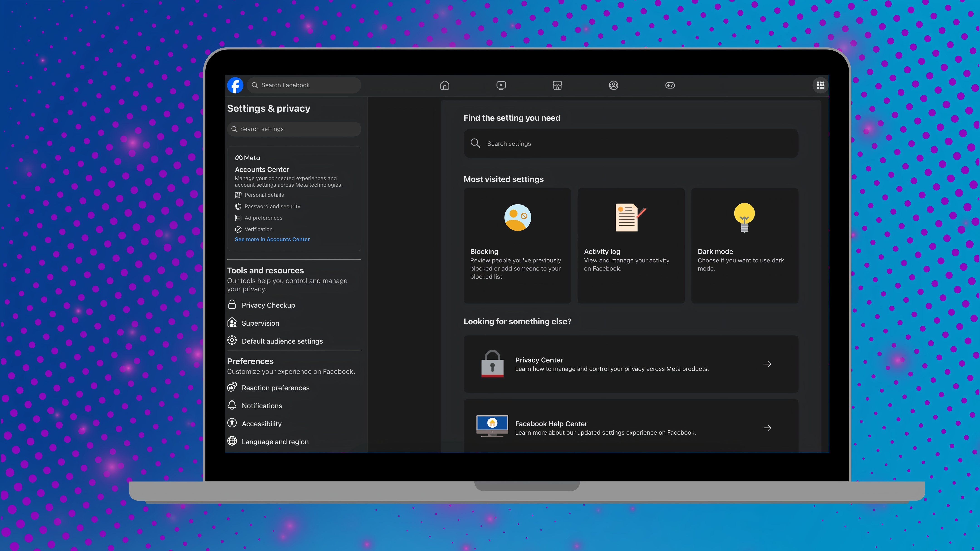Screen dimensions: 980x551
Task: Click the Privacy Center padlock image
Action: point(492,363)
